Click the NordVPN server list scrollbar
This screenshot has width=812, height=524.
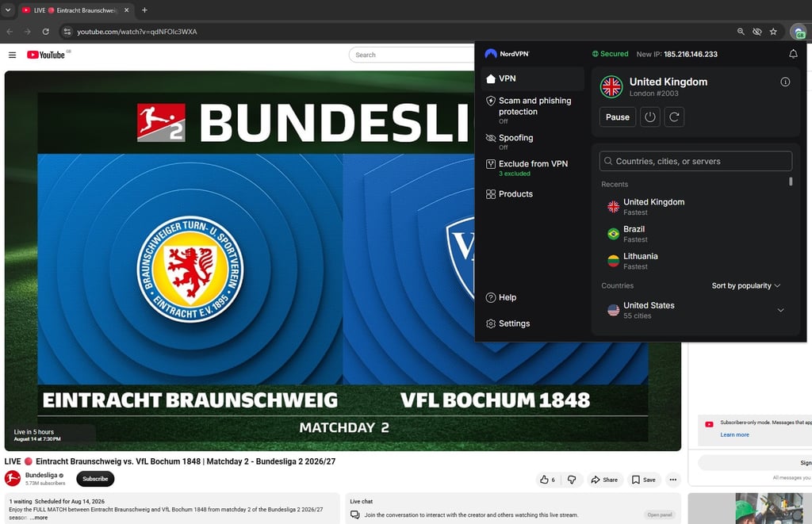791,182
